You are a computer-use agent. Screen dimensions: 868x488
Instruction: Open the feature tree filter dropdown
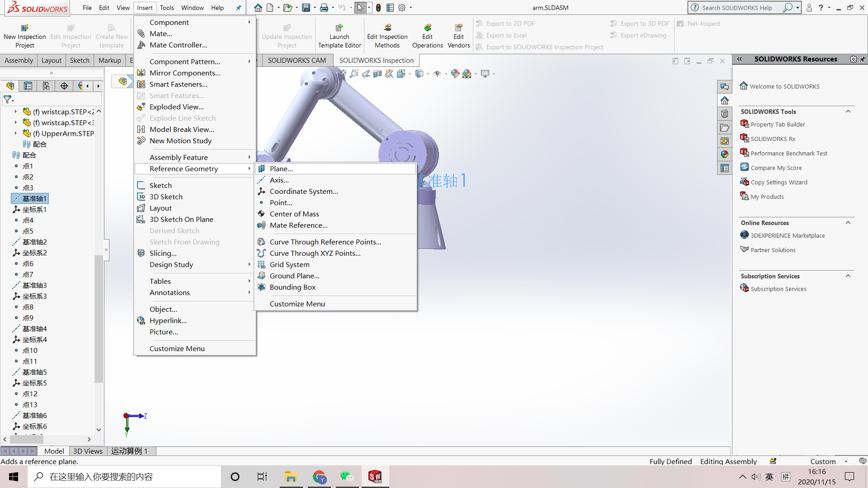pos(9,99)
